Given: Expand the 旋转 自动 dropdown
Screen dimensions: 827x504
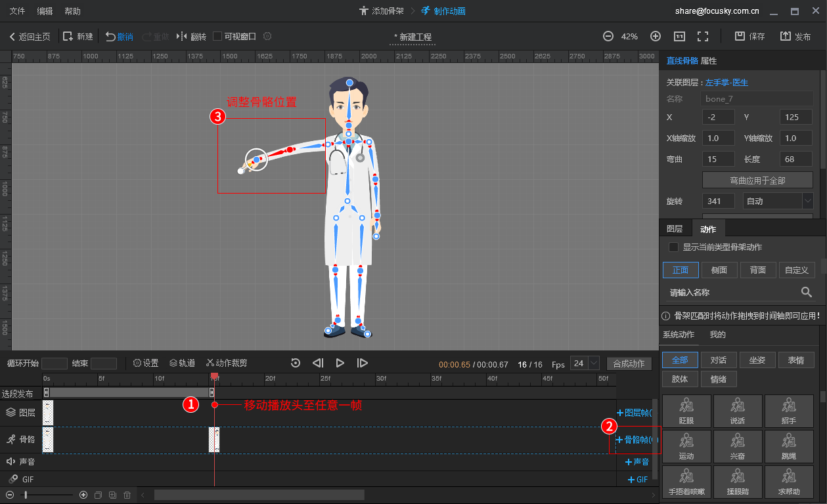Looking at the screenshot, I should (807, 201).
